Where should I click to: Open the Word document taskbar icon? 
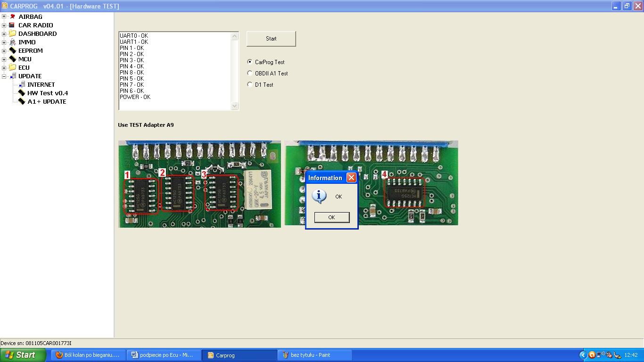134,355
